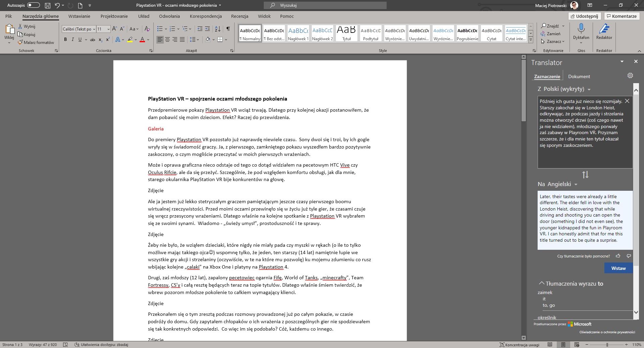Toggle superscript formatting

click(108, 40)
